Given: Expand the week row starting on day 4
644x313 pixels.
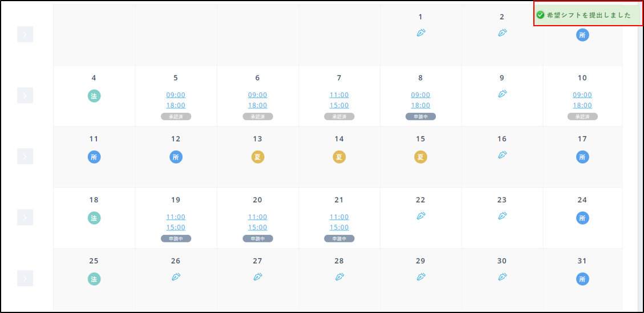Looking at the screenshot, I should click(x=25, y=96).
